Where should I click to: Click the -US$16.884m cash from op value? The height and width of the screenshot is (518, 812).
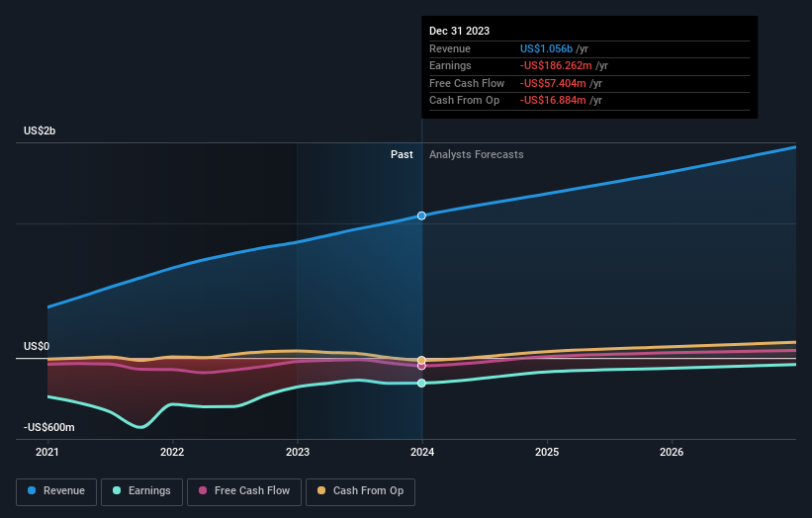pos(553,101)
